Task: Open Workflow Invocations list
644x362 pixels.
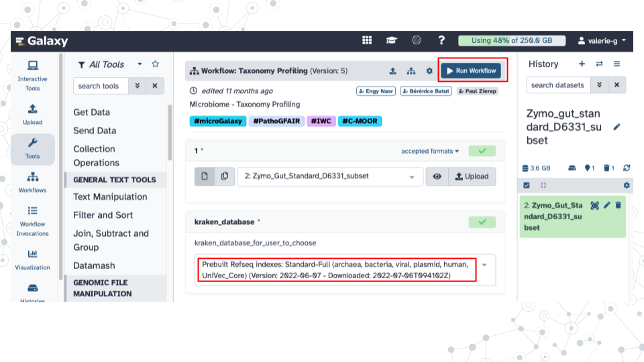Action: [x=32, y=221]
